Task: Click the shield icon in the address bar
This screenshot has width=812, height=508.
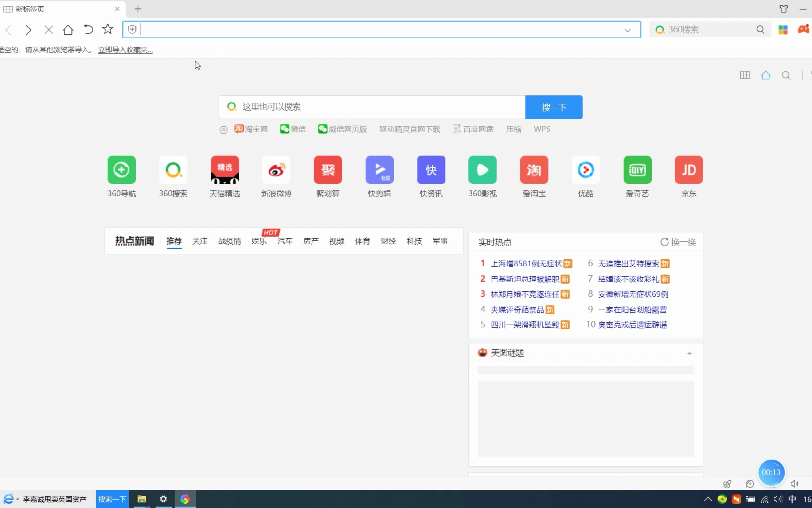Action: point(132,30)
